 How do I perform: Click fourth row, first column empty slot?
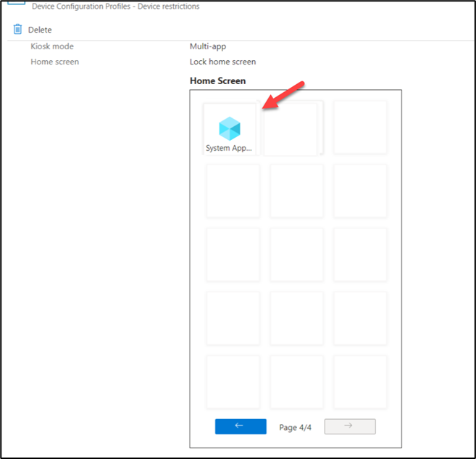[x=233, y=318]
